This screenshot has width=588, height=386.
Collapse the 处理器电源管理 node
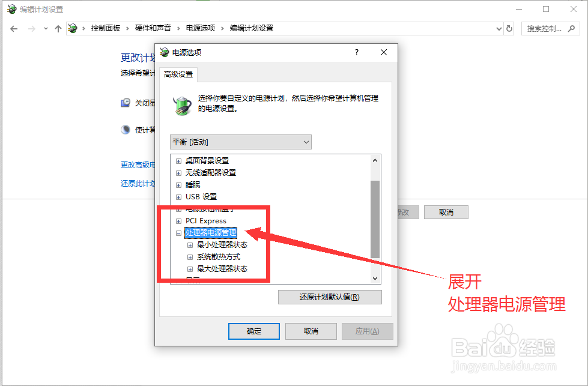[x=178, y=233]
